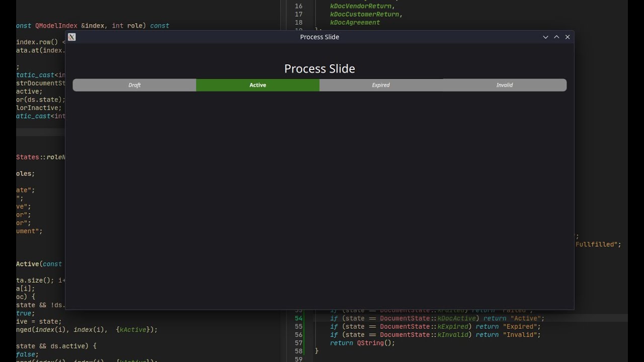Maximize the Process Slide window
Image resolution: width=644 pixels, height=362 pixels.
coord(556,37)
